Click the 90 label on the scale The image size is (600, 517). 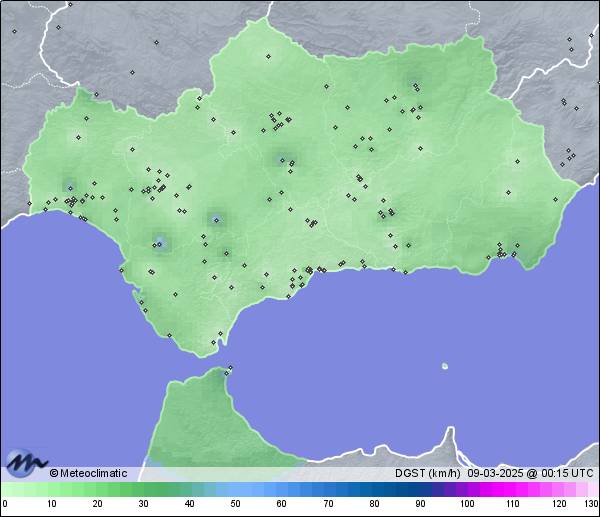tap(420, 504)
